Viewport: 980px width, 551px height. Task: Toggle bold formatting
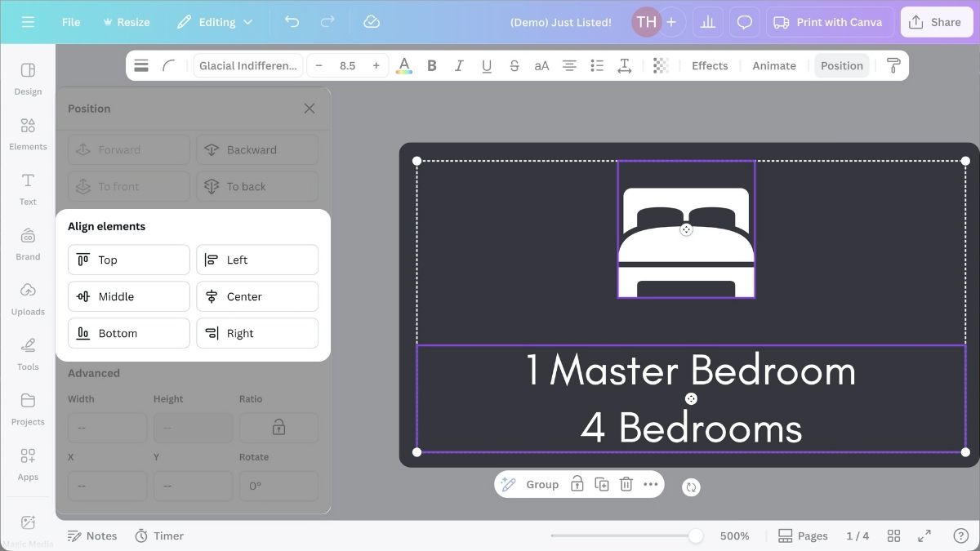point(432,65)
